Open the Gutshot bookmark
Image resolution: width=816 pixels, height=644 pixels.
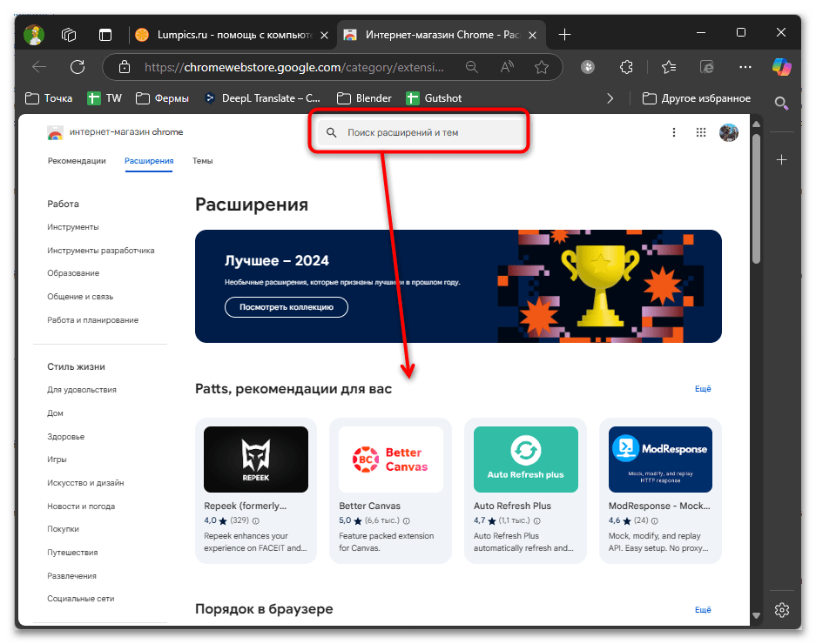(434, 98)
